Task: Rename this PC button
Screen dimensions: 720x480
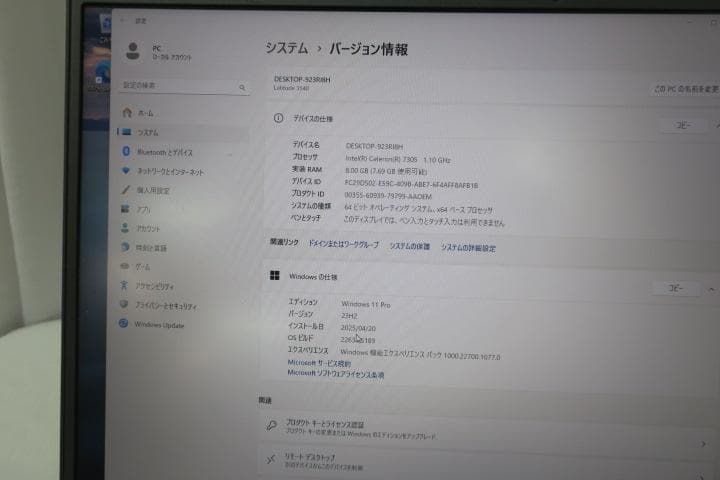Action: pyautogui.click(x=686, y=89)
